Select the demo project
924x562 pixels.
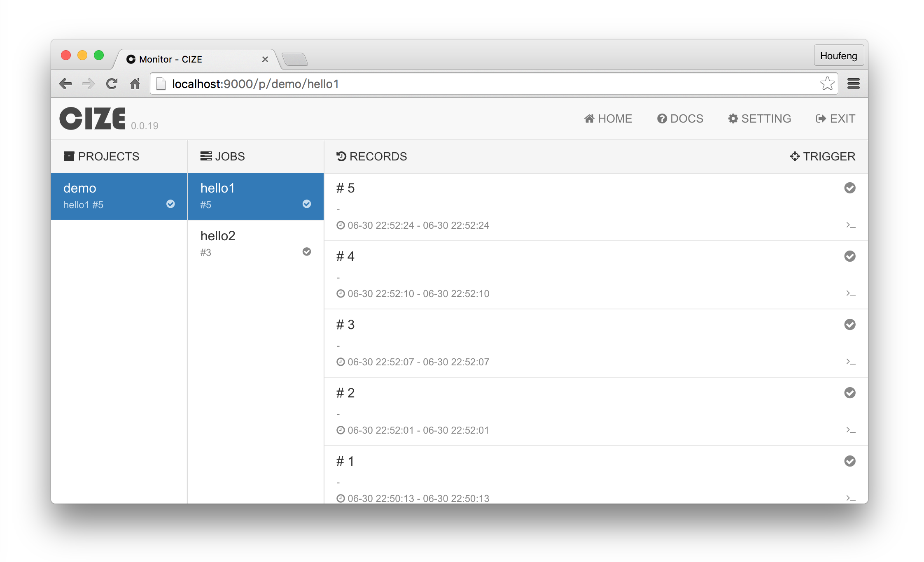(119, 196)
